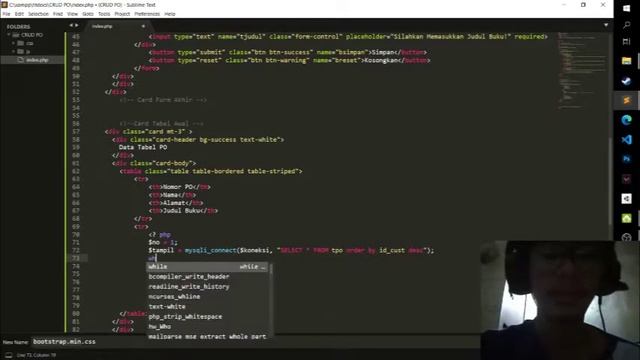Click the Line and Column status text
The height and width of the screenshot is (360, 640).
[x=36, y=356]
